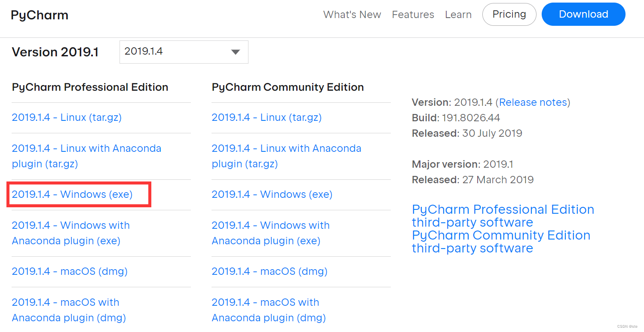Download Professional Edition Windows with Anaconda plugin

[x=71, y=233]
